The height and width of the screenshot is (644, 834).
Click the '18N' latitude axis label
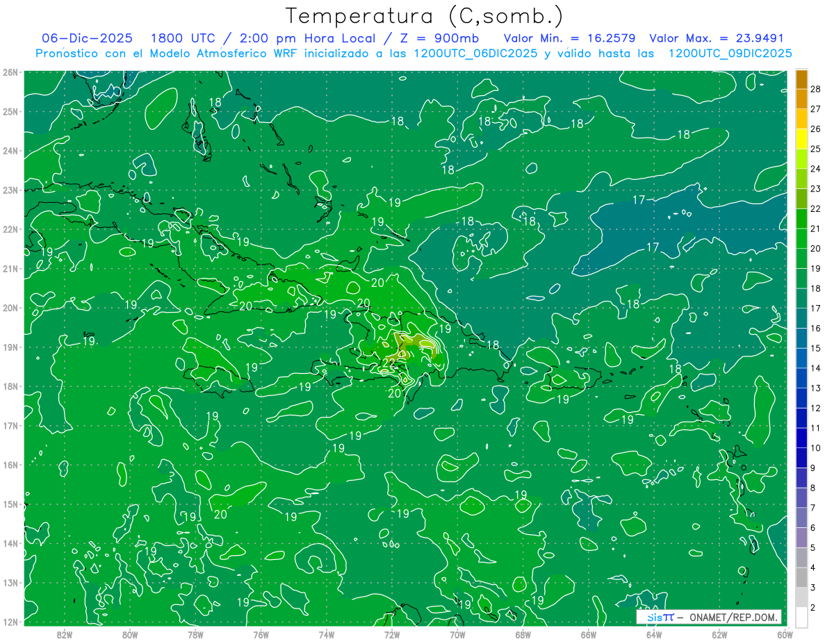[x=10, y=386]
